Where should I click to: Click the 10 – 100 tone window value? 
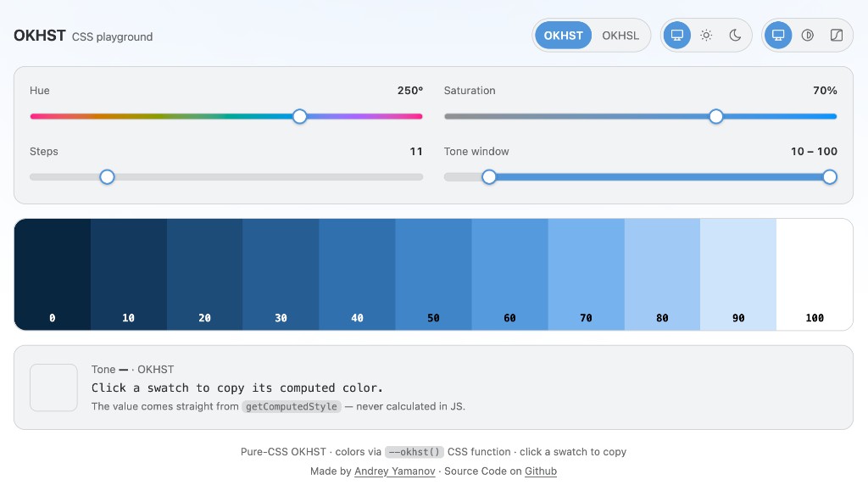tap(814, 151)
